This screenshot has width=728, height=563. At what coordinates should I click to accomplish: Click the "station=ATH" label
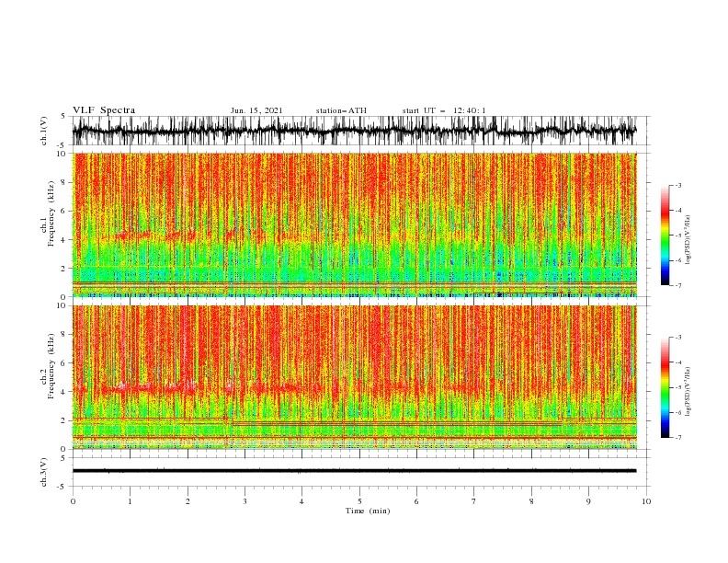point(341,110)
